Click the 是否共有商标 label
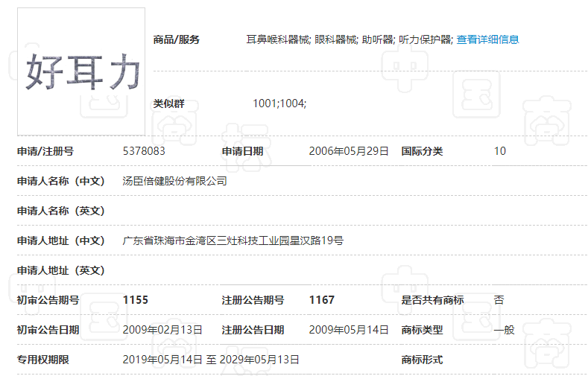 433,300
